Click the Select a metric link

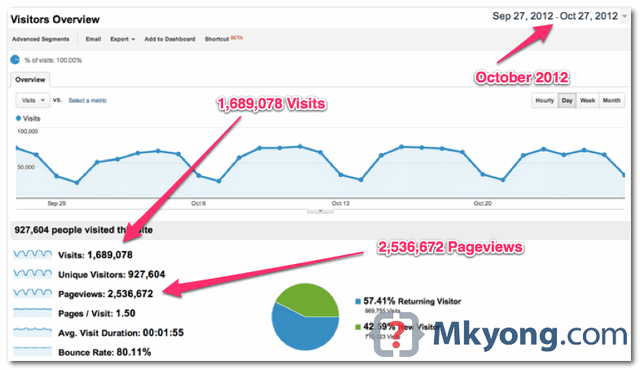click(87, 100)
